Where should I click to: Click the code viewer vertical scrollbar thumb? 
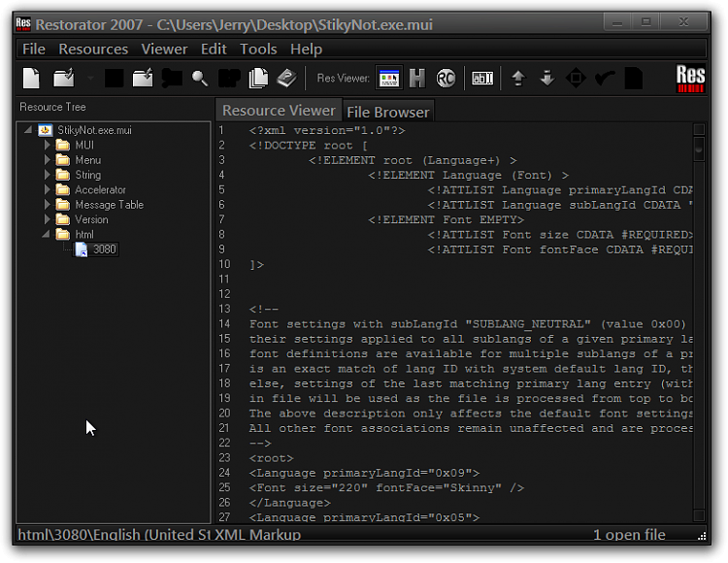coord(699,149)
